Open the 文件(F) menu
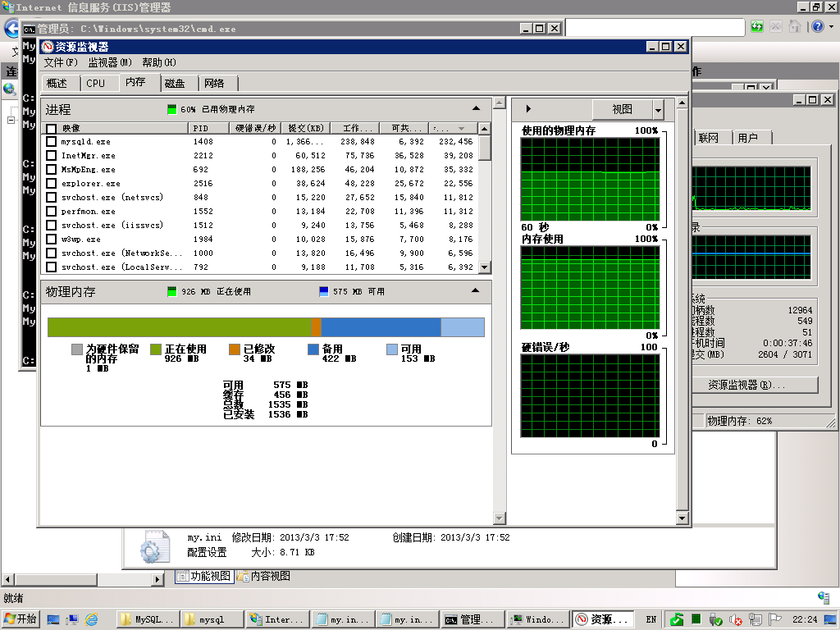 pos(61,62)
